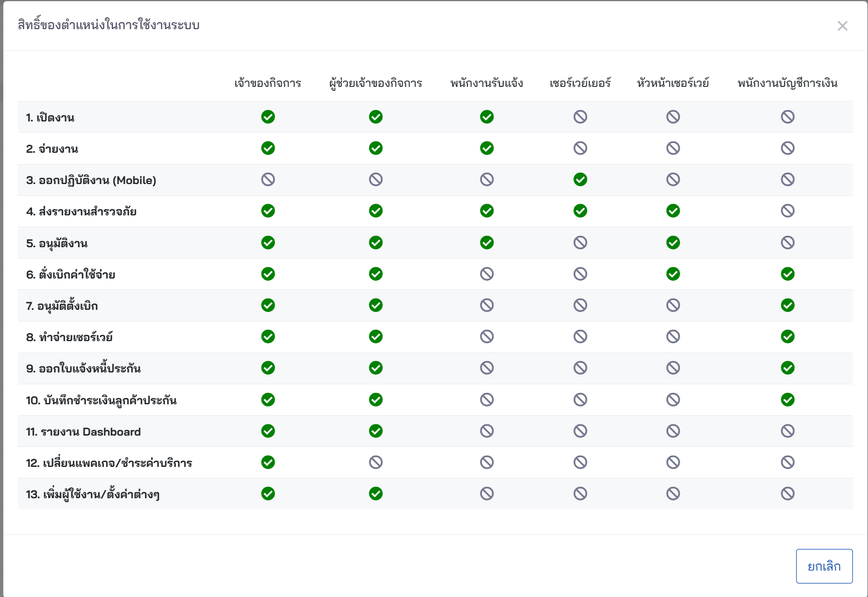The width and height of the screenshot is (868, 597).
Task: Click the เจ้าของกิจการ checkmark for เปิดงาน
Action: (268, 117)
